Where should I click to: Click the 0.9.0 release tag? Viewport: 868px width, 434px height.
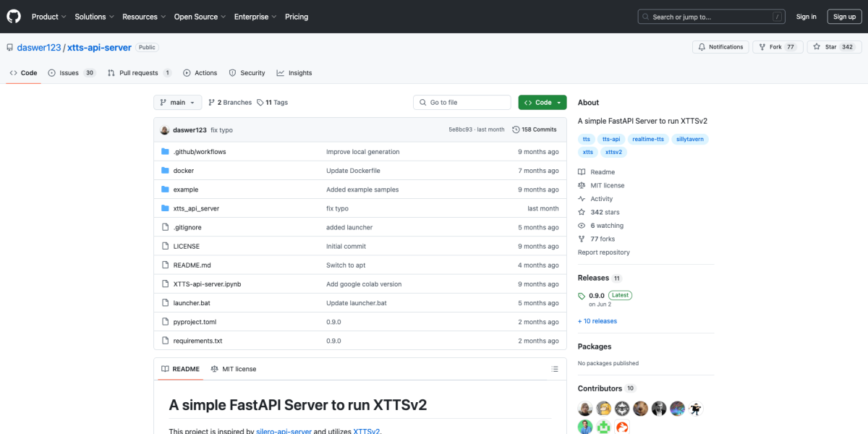pyautogui.click(x=596, y=295)
